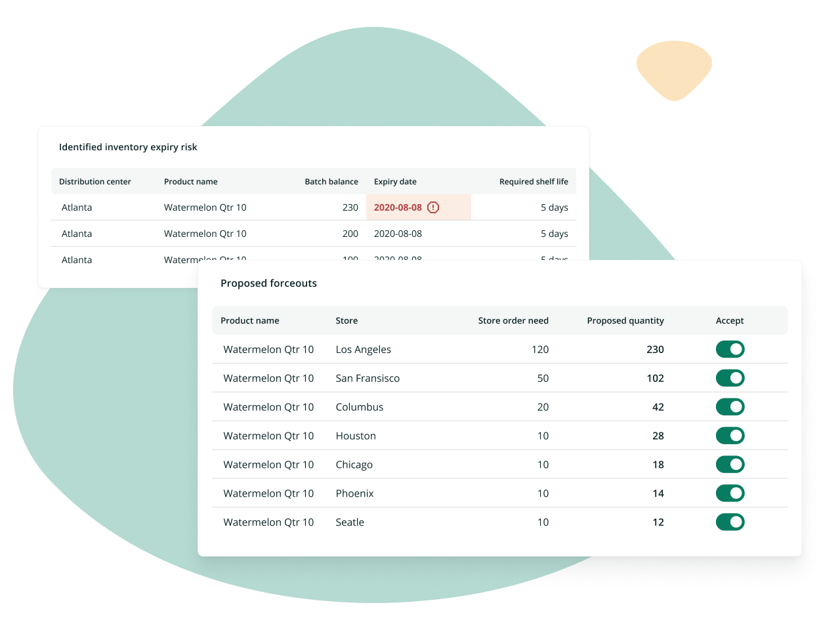The height and width of the screenshot is (630, 840).
Task: Click the Proposed forceouts heading
Action: point(269,283)
